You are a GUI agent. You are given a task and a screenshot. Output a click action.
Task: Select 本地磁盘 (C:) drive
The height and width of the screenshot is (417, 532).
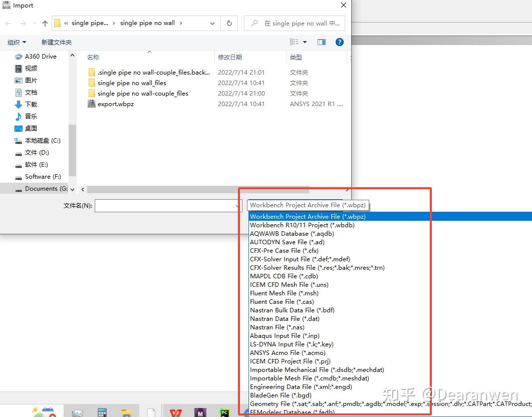pos(38,140)
